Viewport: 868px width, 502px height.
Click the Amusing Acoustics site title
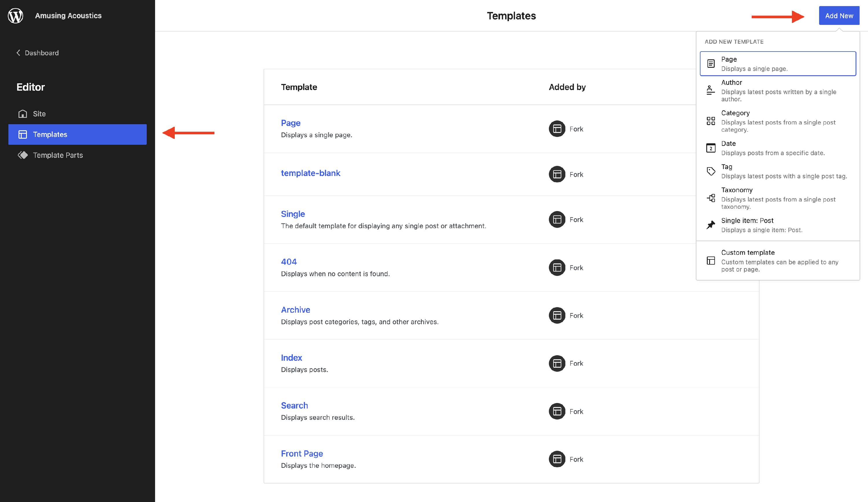click(68, 16)
